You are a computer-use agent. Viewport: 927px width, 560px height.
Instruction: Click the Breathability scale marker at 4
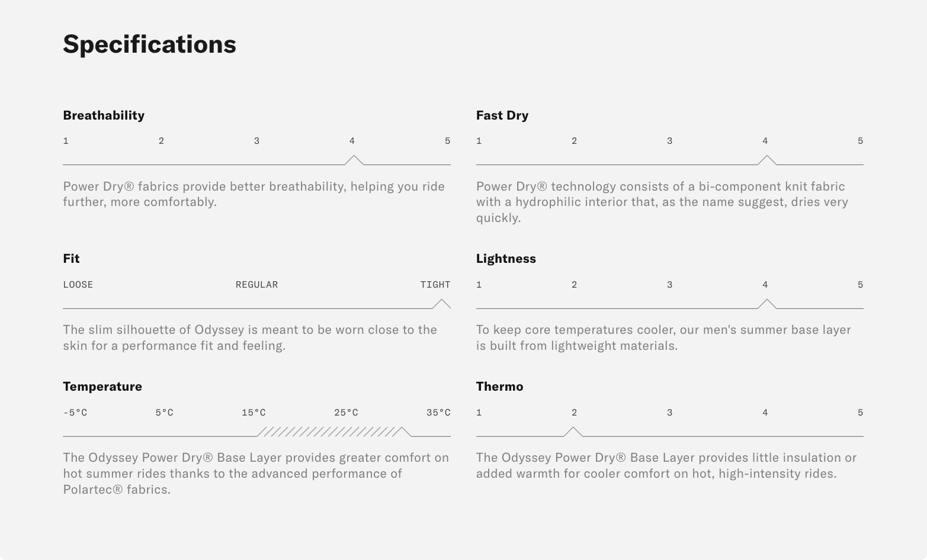click(x=354, y=160)
